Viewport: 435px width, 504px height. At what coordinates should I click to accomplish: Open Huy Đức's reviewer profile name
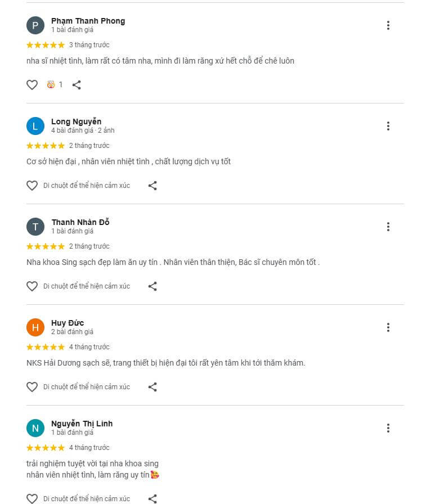[x=68, y=323]
